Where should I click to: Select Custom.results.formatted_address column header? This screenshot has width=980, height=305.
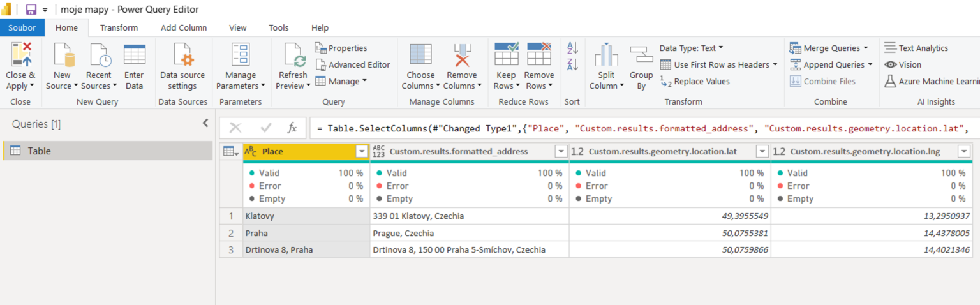click(x=469, y=152)
